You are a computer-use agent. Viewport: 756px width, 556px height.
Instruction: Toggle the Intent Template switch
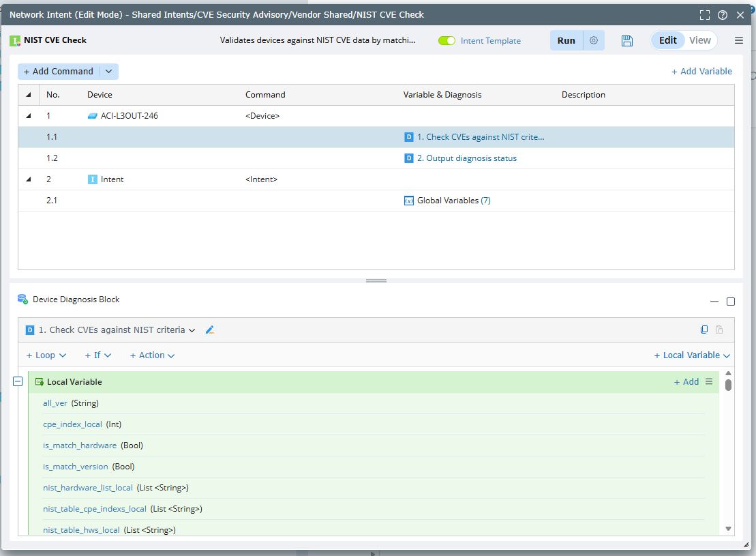coord(447,41)
